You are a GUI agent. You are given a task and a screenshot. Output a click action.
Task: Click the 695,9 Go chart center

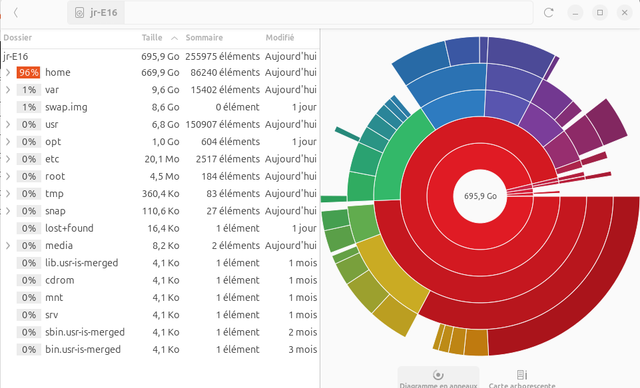480,196
